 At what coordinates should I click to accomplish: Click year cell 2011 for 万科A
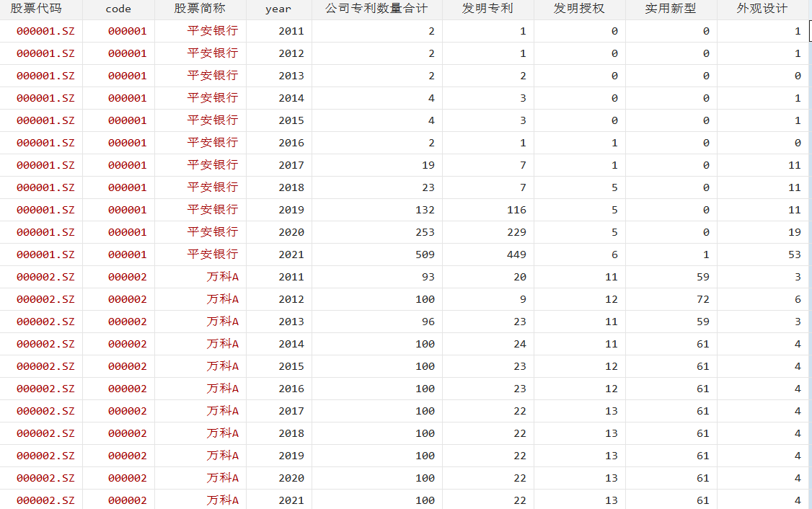pos(291,277)
